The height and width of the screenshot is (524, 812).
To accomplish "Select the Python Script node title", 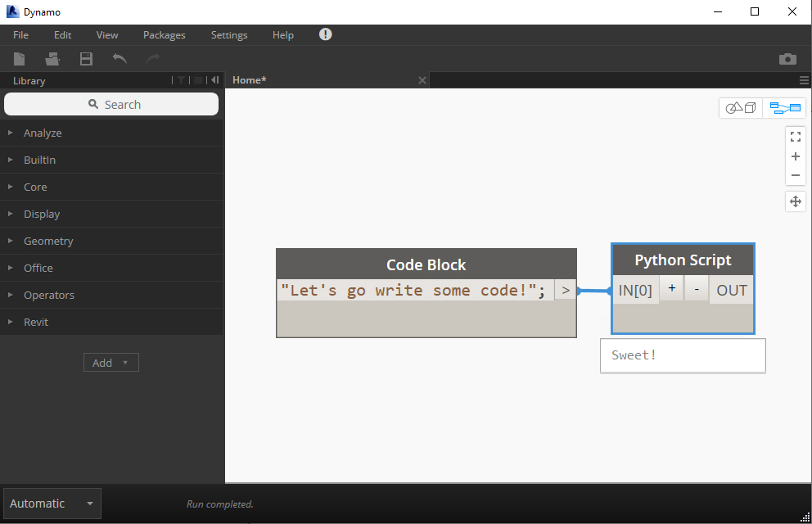I will [683, 260].
